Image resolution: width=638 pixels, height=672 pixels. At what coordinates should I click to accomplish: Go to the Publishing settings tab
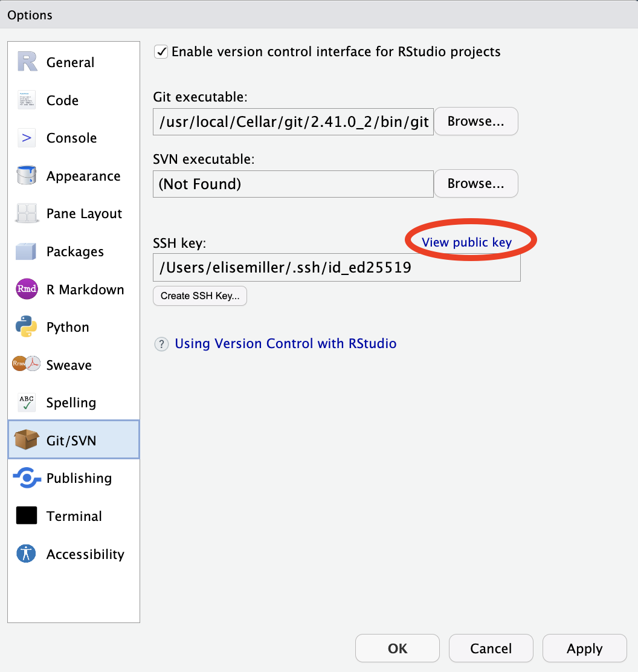79,478
